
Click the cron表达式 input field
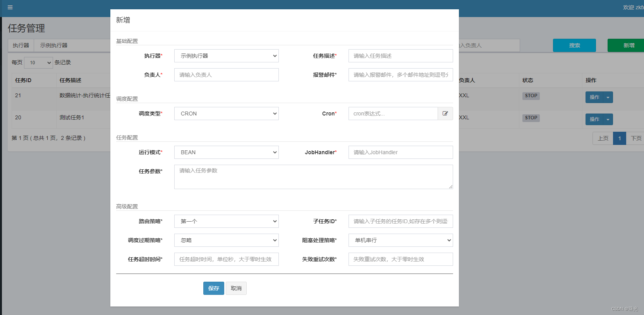click(x=393, y=114)
